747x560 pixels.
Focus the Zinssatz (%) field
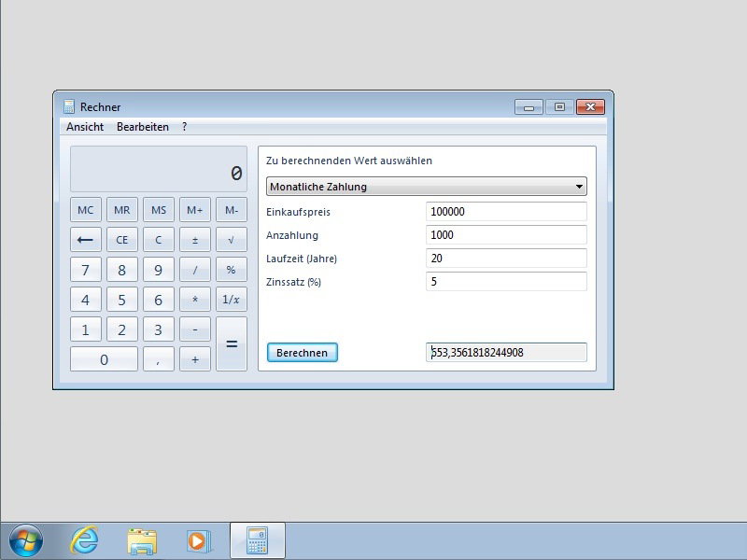[506, 282]
